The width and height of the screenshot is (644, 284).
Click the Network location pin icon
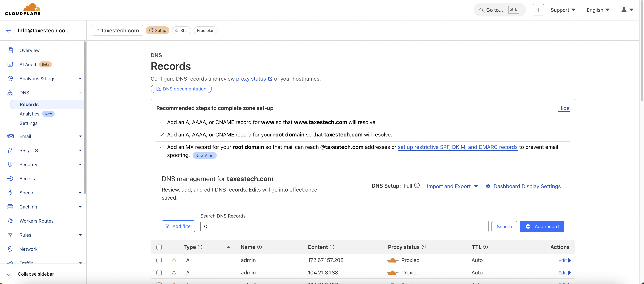click(10, 249)
